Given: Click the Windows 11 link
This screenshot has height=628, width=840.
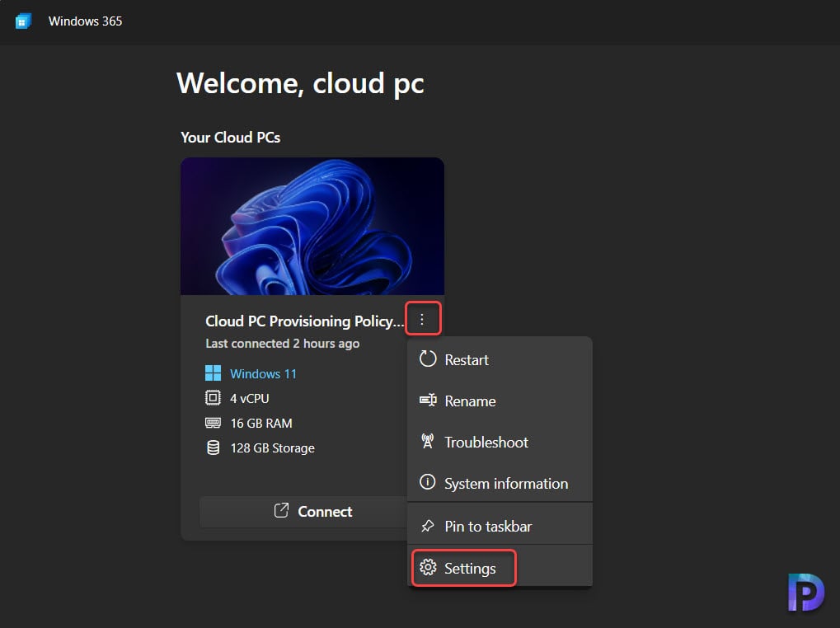Looking at the screenshot, I should point(263,373).
